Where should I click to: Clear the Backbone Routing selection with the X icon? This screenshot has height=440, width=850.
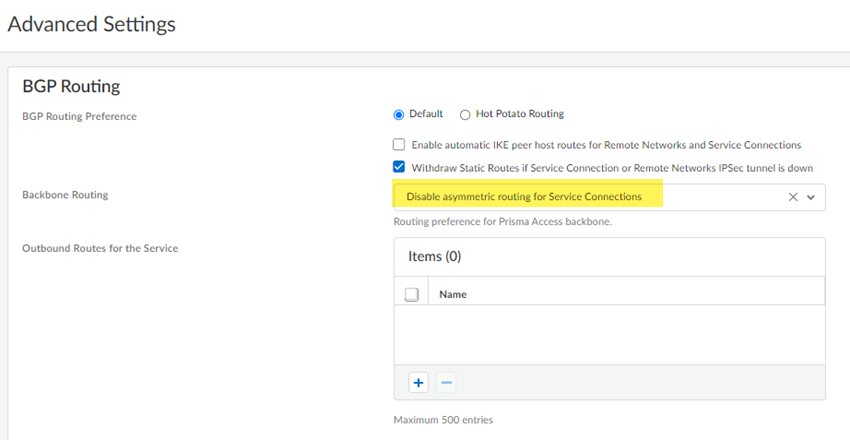pos(793,197)
